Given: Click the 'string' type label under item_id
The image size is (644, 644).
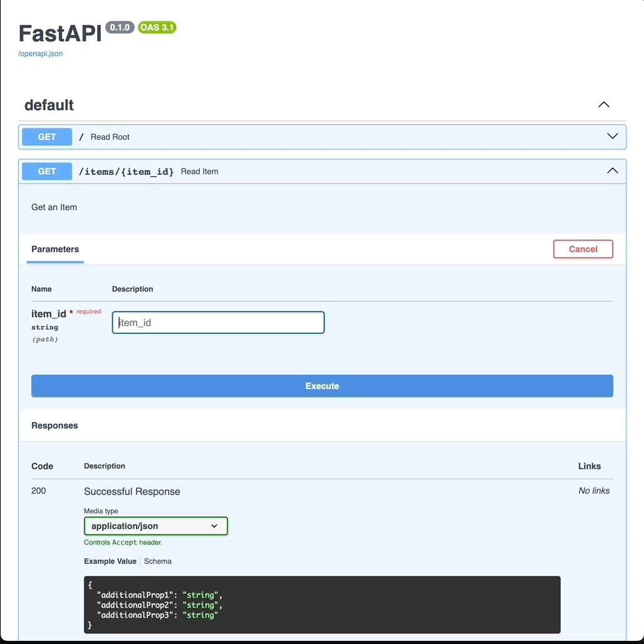Looking at the screenshot, I should 44,328.
